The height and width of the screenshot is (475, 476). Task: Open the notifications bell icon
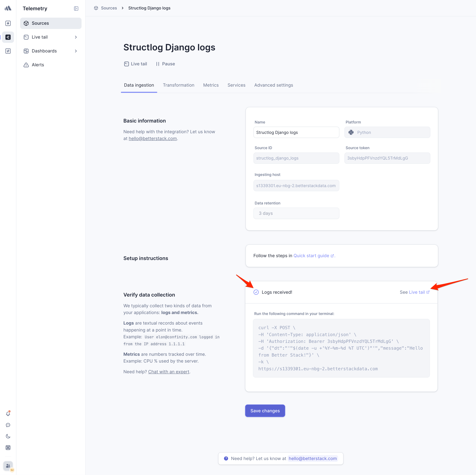(8, 414)
